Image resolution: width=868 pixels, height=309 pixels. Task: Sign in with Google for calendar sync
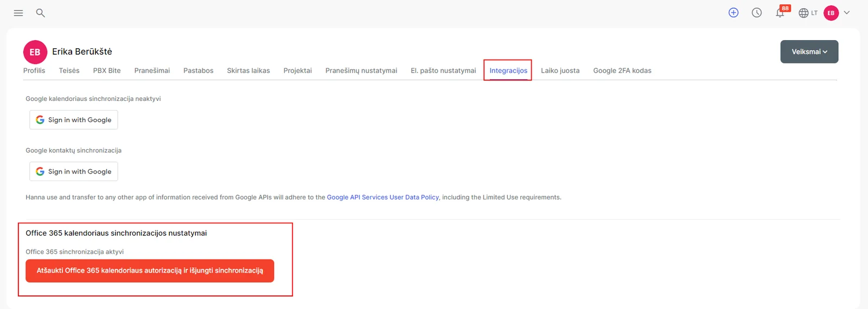point(74,120)
